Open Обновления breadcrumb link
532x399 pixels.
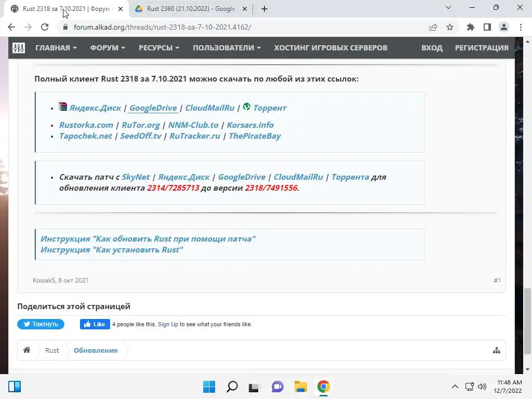96,350
